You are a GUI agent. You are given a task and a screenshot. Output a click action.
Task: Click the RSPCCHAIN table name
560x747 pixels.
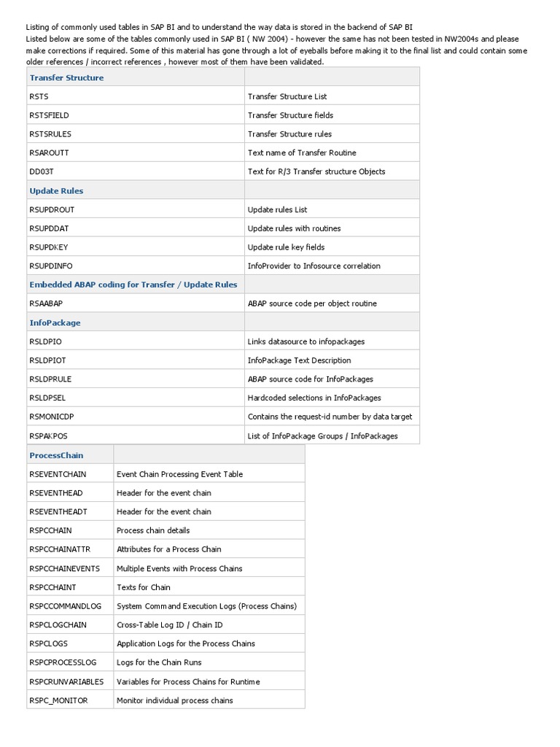pos(50,530)
